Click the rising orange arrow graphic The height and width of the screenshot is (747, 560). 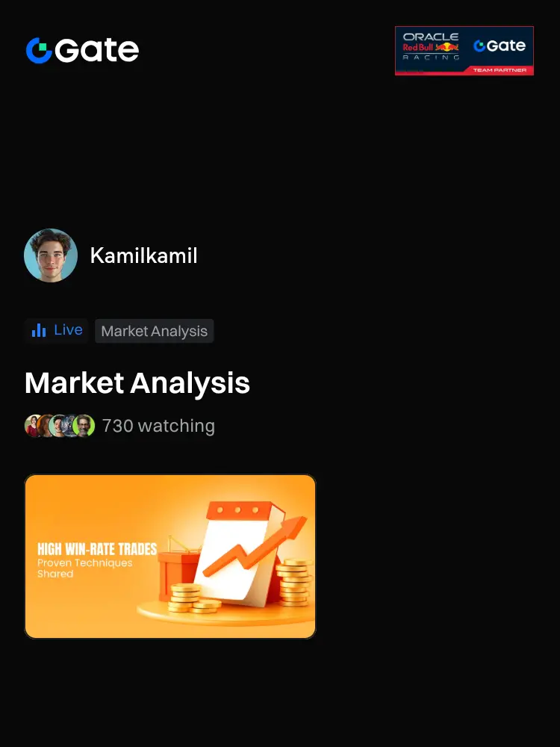click(x=256, y=545)
